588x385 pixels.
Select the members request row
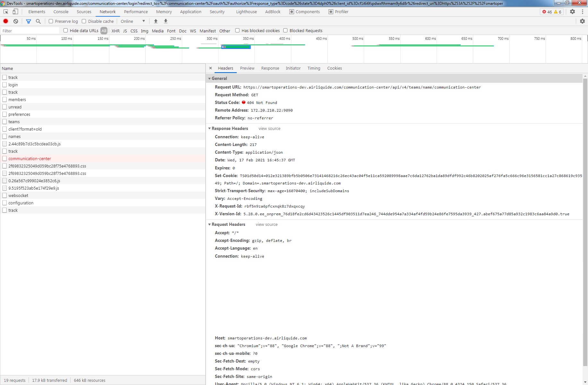[103, 99]
